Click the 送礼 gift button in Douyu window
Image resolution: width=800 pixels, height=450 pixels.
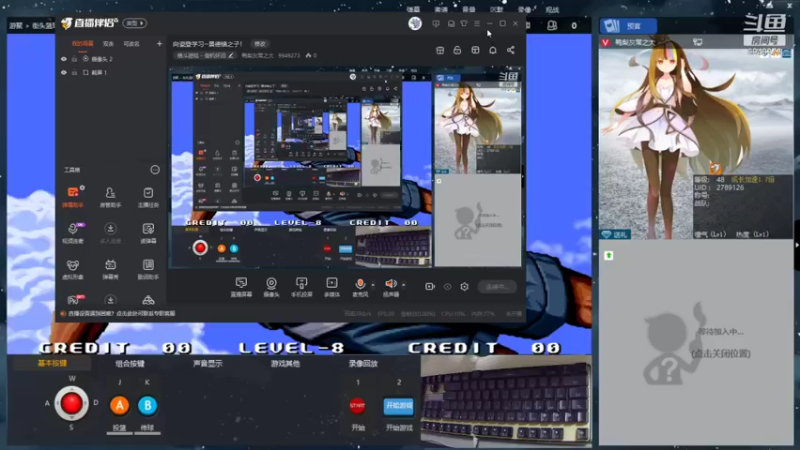(615, 234)
